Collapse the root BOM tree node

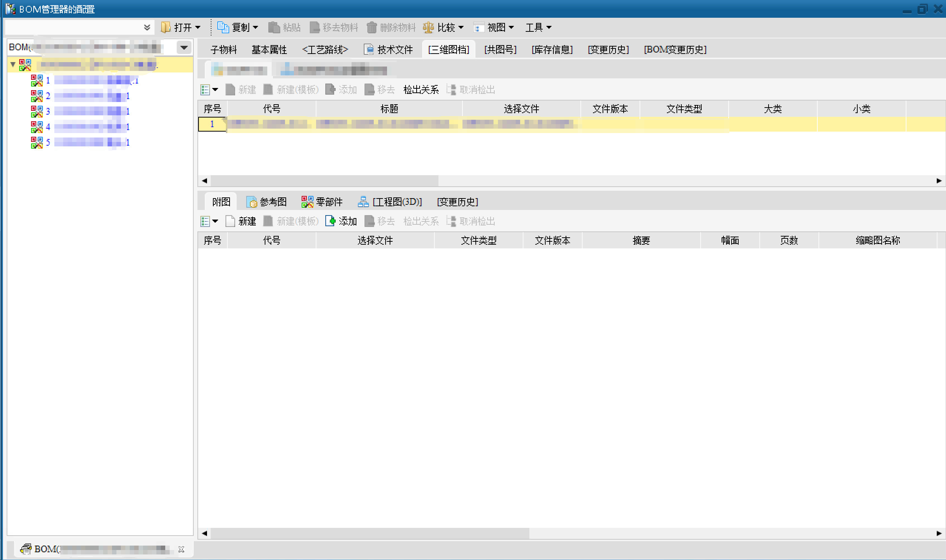(13, 65)
